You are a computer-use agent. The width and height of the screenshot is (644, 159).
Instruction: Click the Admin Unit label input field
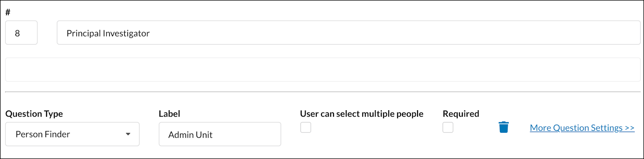(x=220, y=134)
